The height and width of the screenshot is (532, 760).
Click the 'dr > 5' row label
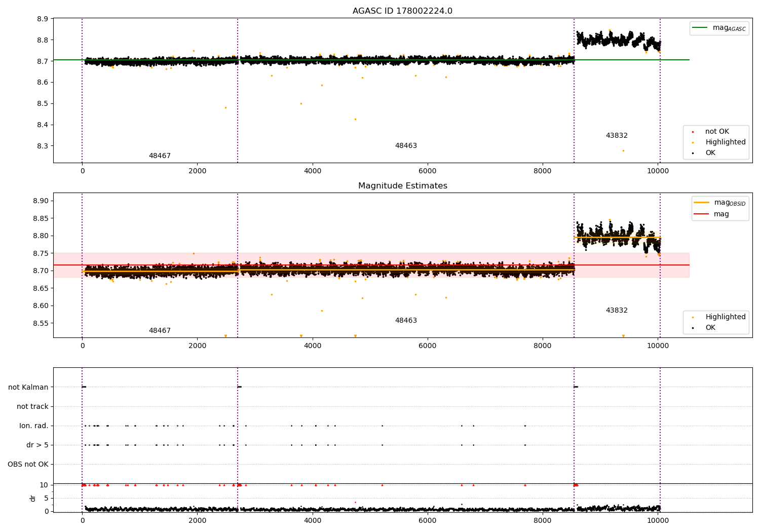(x=37, y=445)
